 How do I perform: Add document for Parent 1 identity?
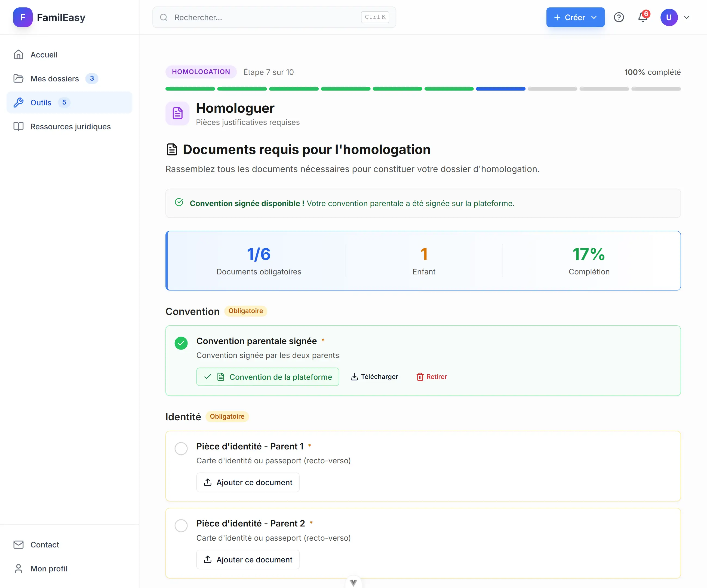tap(248, 482)
